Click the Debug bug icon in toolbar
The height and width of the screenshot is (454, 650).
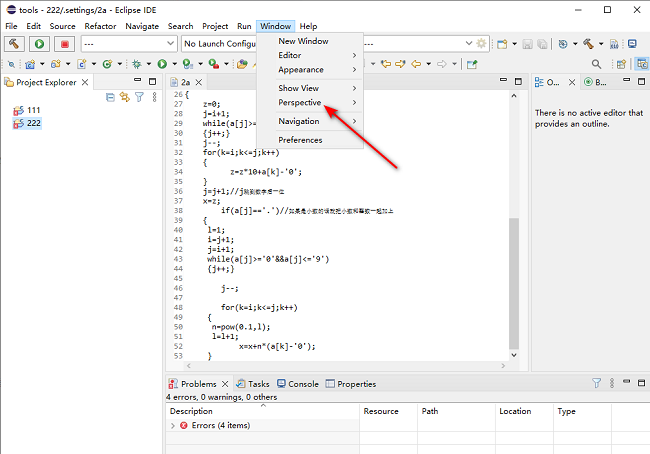[137, 64]
